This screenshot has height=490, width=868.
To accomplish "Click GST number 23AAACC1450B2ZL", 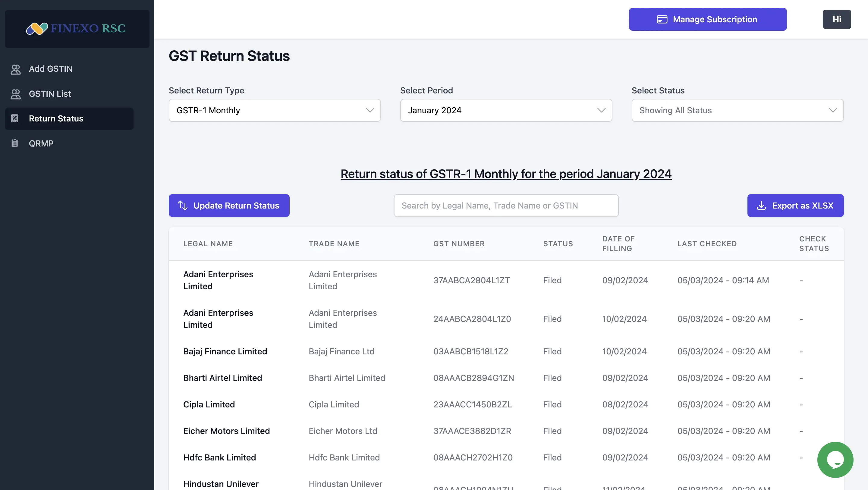I will pyautogui.click(x=472, y=404).
